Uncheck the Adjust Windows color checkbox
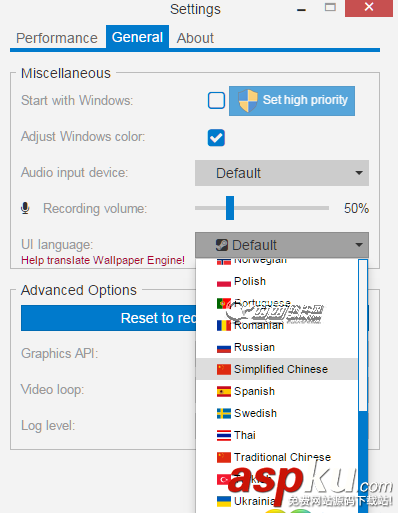The image size is (398, 513). (216, 138)
